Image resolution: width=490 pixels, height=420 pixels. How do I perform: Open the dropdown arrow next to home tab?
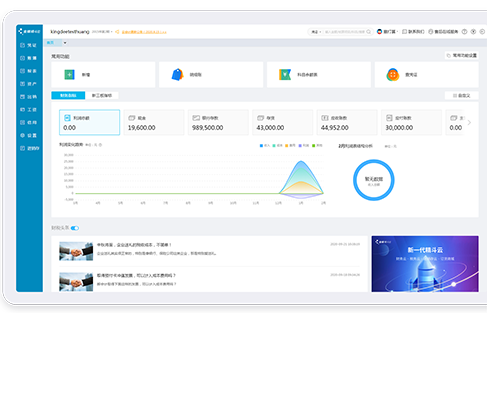pyautogui.click(x=65, y=43)
